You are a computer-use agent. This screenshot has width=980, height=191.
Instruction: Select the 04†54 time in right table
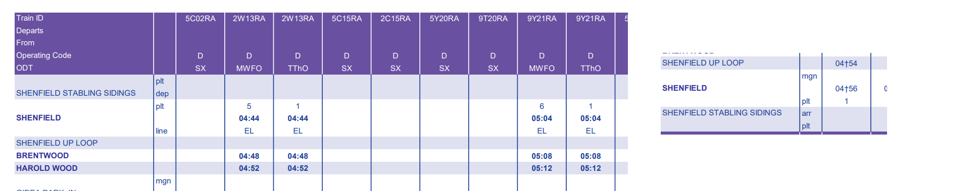click(x=846, y=63)
